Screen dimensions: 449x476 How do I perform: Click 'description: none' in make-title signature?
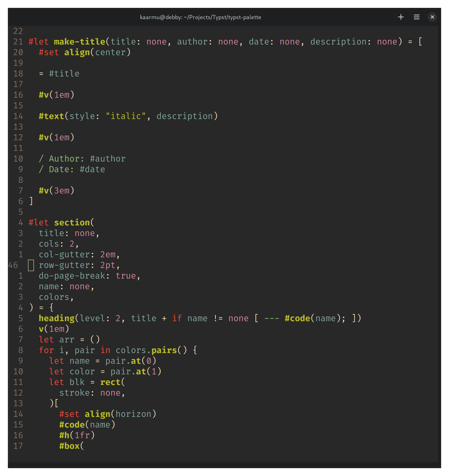(354, 42)
